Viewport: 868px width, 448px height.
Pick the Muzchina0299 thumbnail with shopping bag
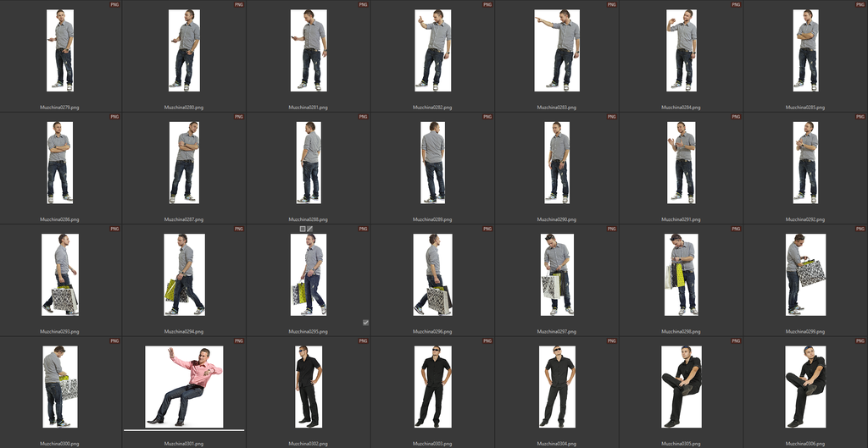(x=804, y=274)
